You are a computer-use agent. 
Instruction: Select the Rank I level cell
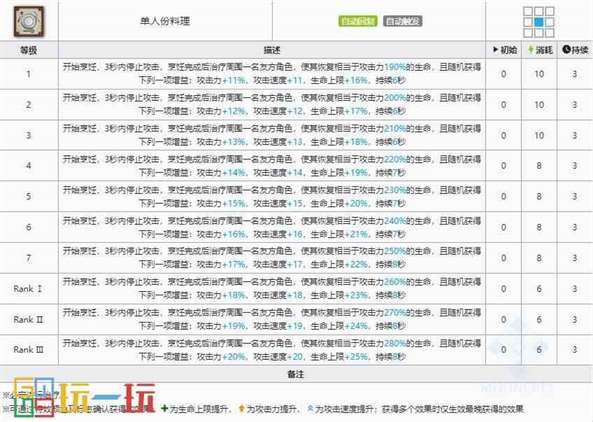(x=29, y=289)
